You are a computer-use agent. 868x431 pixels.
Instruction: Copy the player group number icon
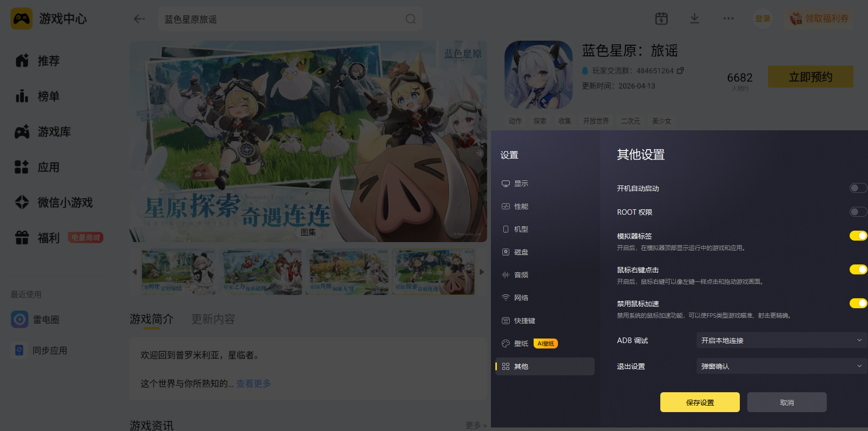[x=680, y=71]
